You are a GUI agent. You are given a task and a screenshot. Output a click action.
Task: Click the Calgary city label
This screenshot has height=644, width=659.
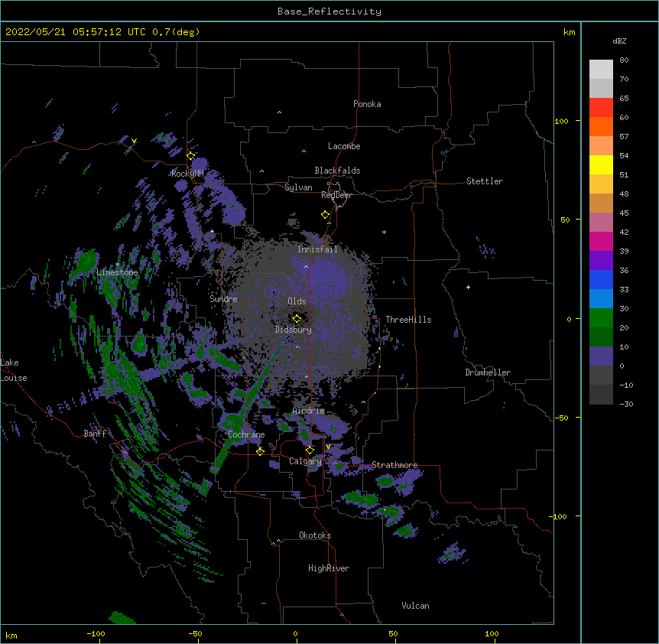tap(305, 461)
